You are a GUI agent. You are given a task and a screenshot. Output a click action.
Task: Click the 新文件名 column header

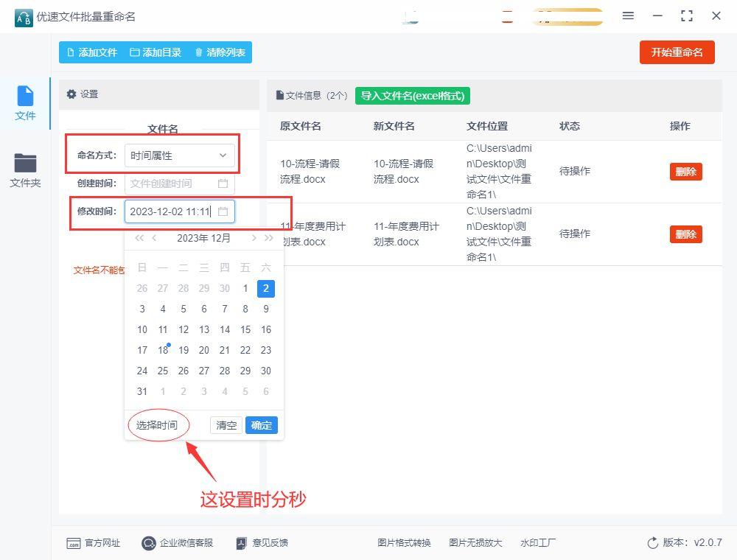click(394, 126)
